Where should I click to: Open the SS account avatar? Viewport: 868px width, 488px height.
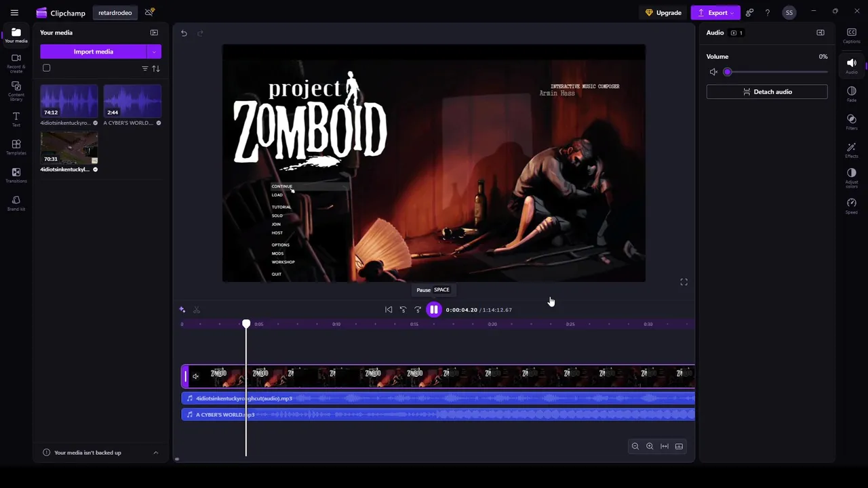789,13
